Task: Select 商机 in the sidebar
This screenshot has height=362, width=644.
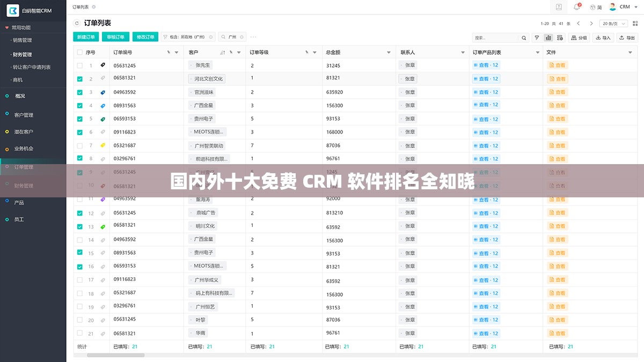Action: [x=18, y=80]
